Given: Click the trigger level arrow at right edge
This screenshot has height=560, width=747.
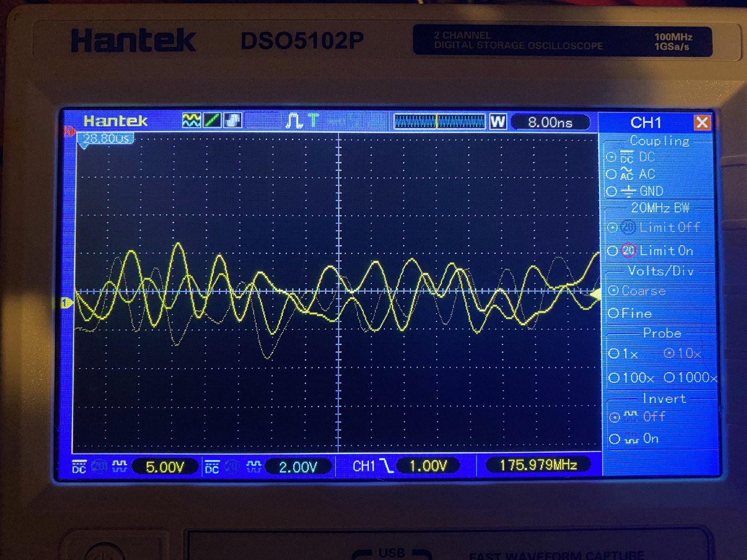Looking at the screenshot, I should (x=596, y=294).
